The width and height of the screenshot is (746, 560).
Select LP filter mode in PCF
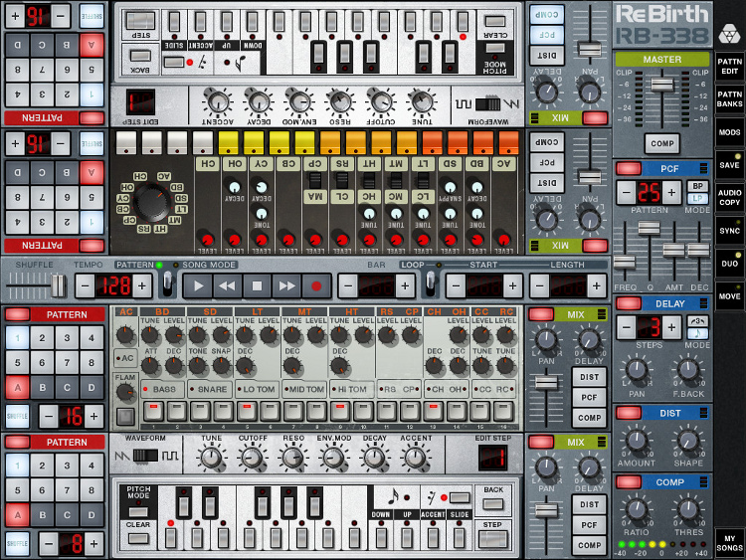tap(697, 198)
